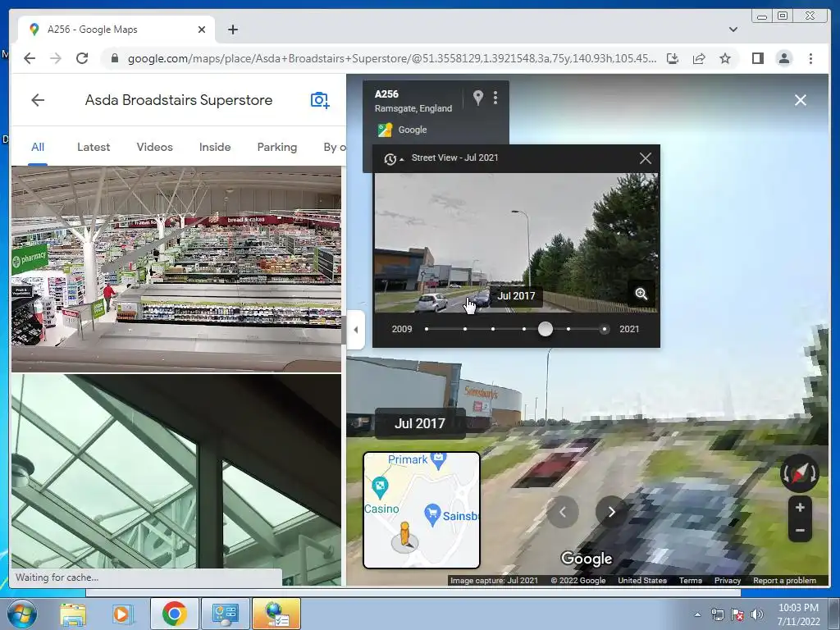Go to previous photo arrow
This screenshot has width=840, height=630.
[x=563, y=512]
